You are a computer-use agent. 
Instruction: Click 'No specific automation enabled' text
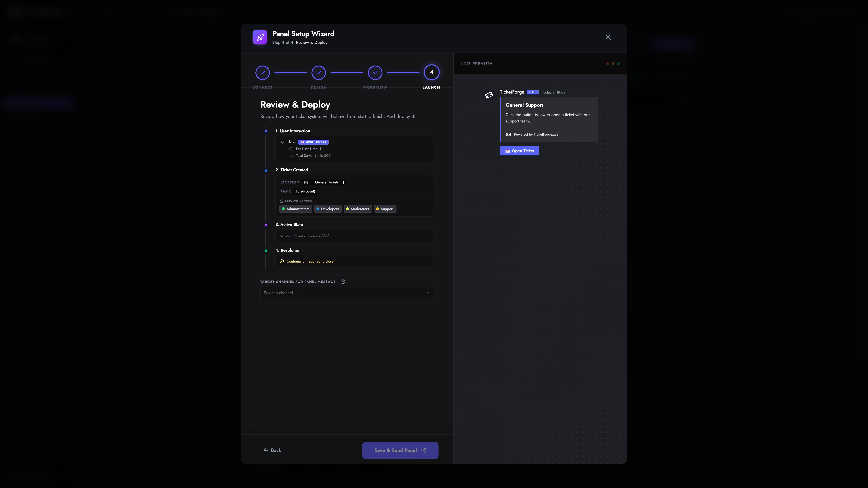tap(304, 236)
